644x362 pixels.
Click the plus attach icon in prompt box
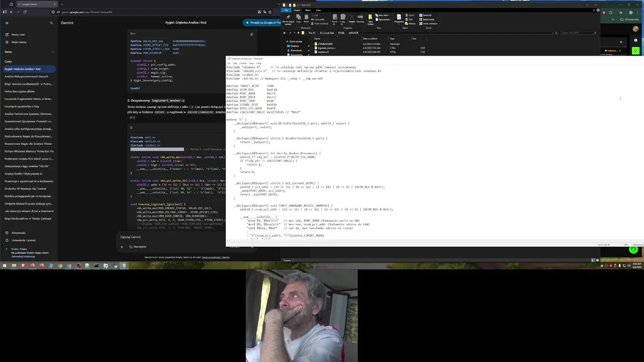tap(121, 247)
